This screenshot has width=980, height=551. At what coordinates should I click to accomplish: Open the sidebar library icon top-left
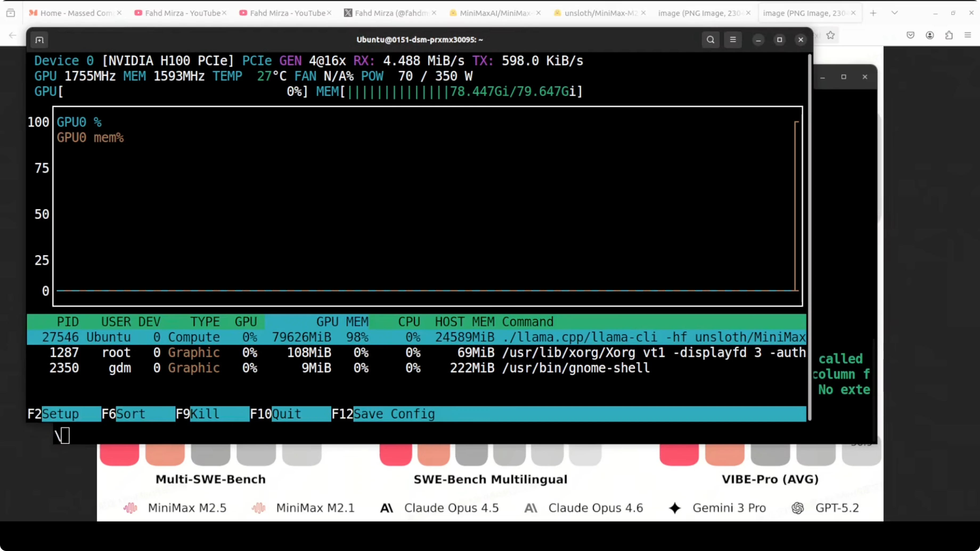[11, 13]
